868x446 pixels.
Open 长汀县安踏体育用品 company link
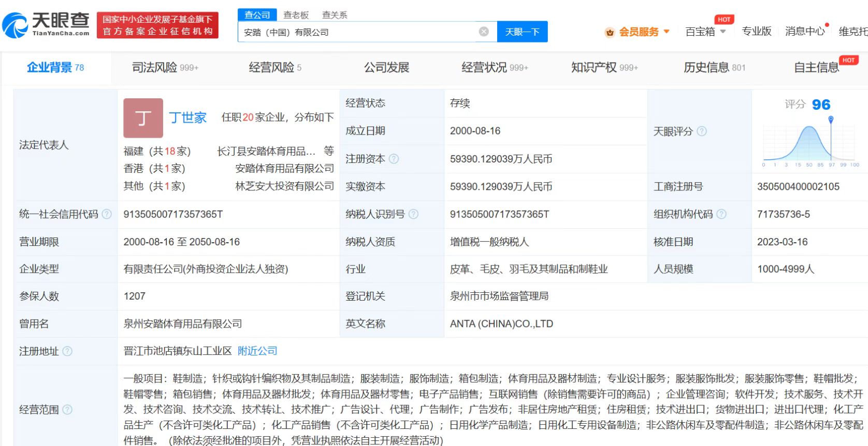[266, 151]
